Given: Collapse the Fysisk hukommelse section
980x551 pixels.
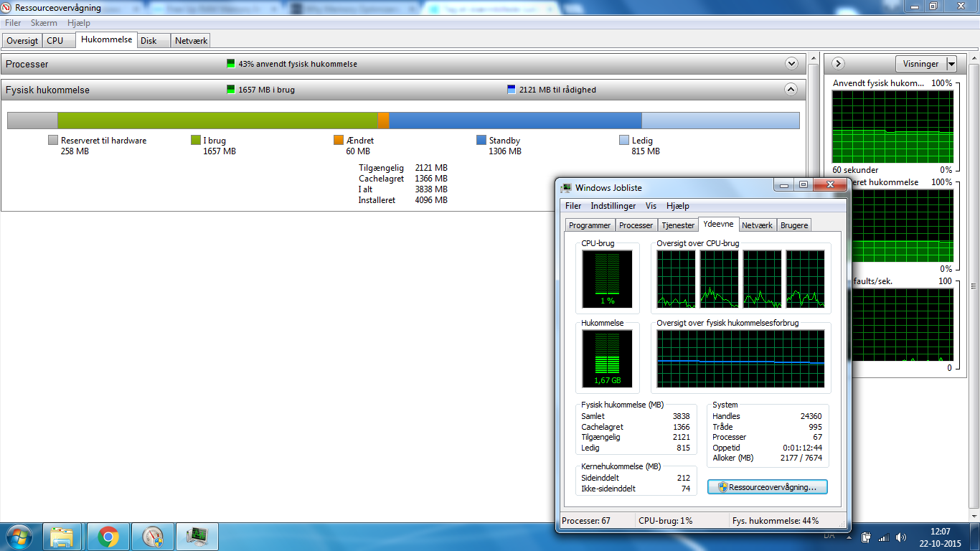Looking at the screenshot, I should click(791, 89).
